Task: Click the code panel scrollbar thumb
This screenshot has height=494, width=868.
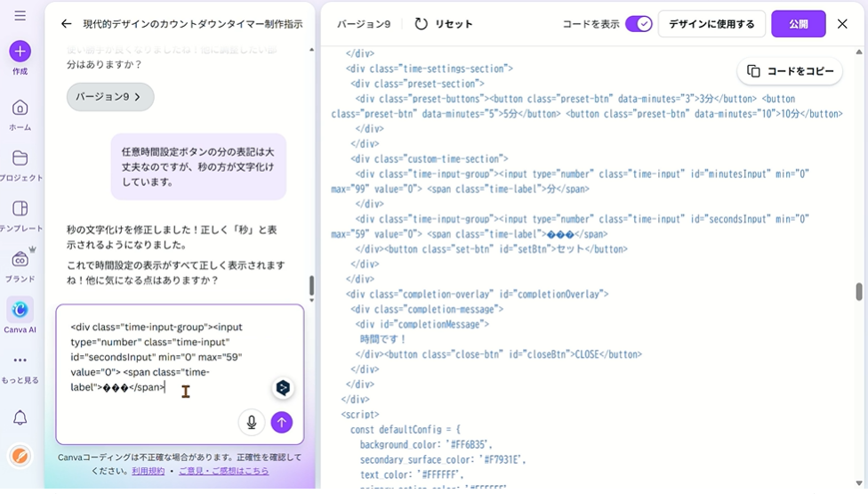Action: [x=859, y=291]
